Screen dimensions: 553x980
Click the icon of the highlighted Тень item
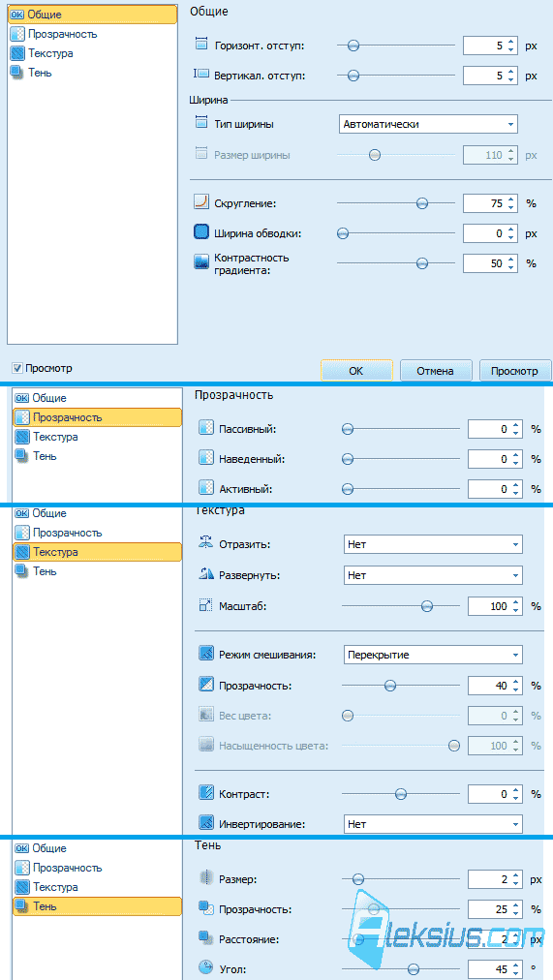22,905
